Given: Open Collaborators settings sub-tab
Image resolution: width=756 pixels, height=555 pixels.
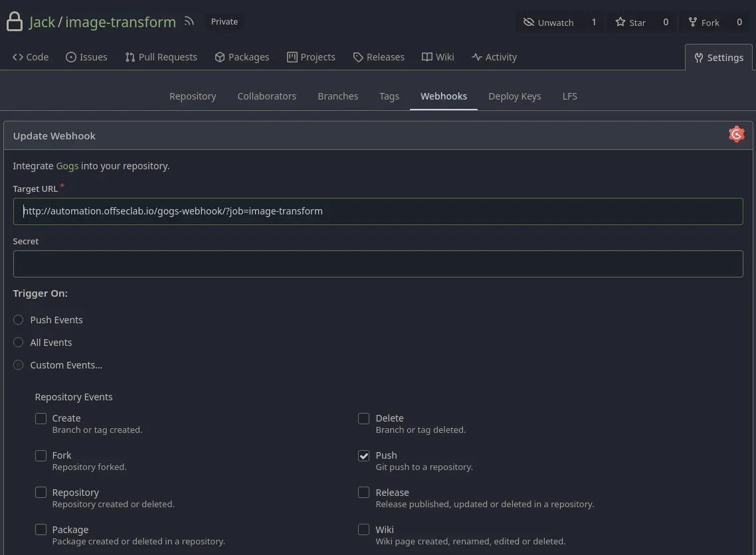Looking at the screenshot, I should click(266, 96).
